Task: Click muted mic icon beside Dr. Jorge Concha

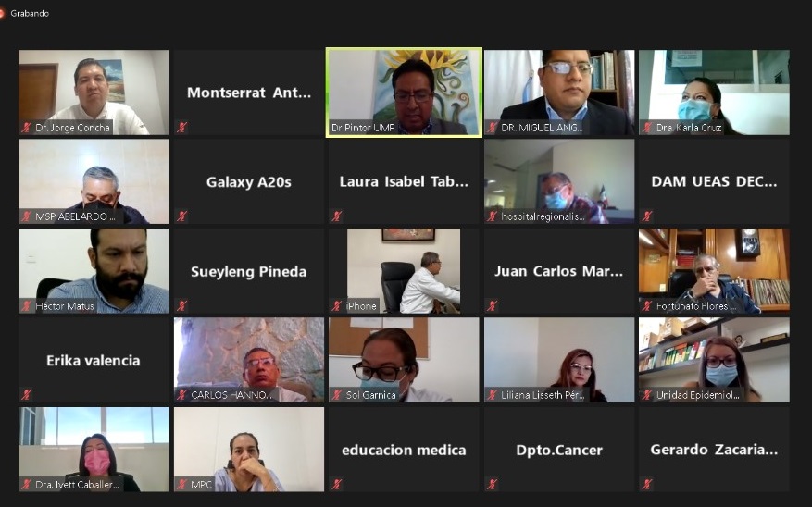Action: pyautogui.click(x=27, y=128)
